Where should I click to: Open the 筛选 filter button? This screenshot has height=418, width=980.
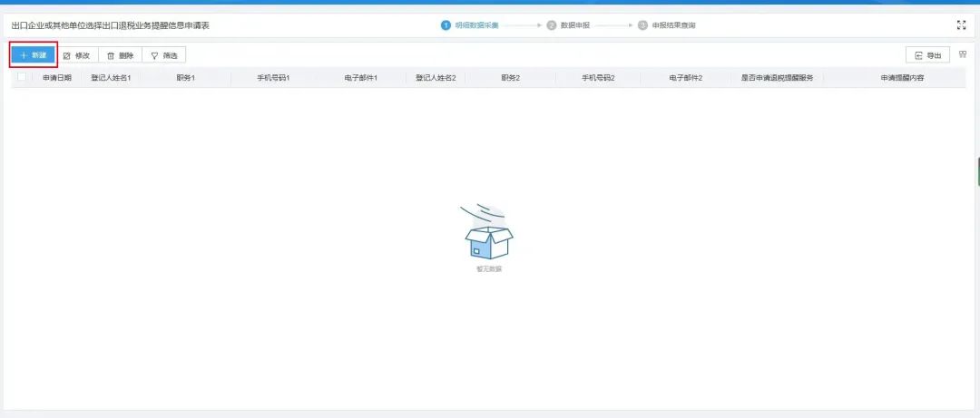pos(163,55)
